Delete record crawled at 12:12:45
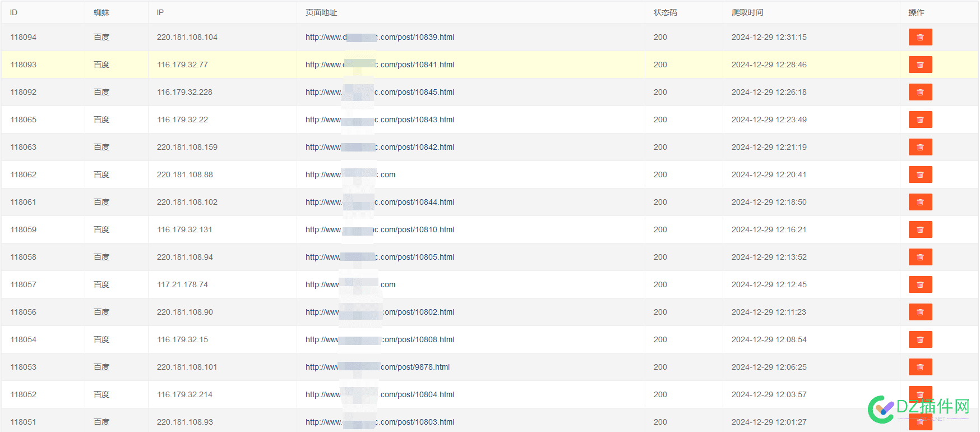Viewport: 980px width, 432px height. click(920, 284)
